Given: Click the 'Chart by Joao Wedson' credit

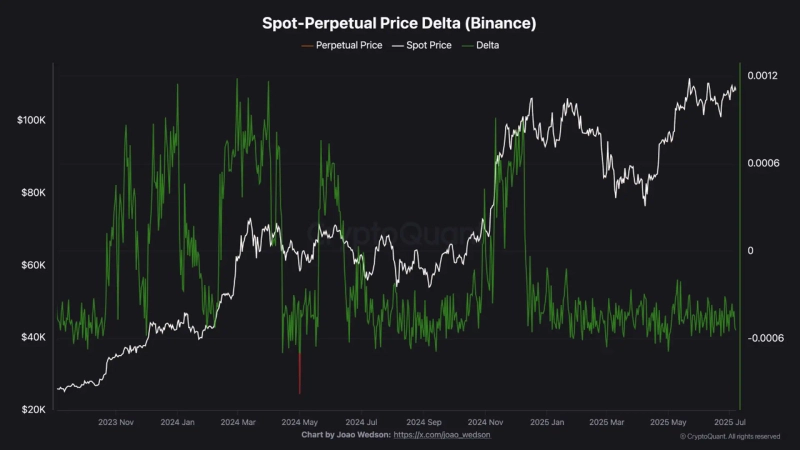Looking at the screenshot, I should [x=345, y=436].
